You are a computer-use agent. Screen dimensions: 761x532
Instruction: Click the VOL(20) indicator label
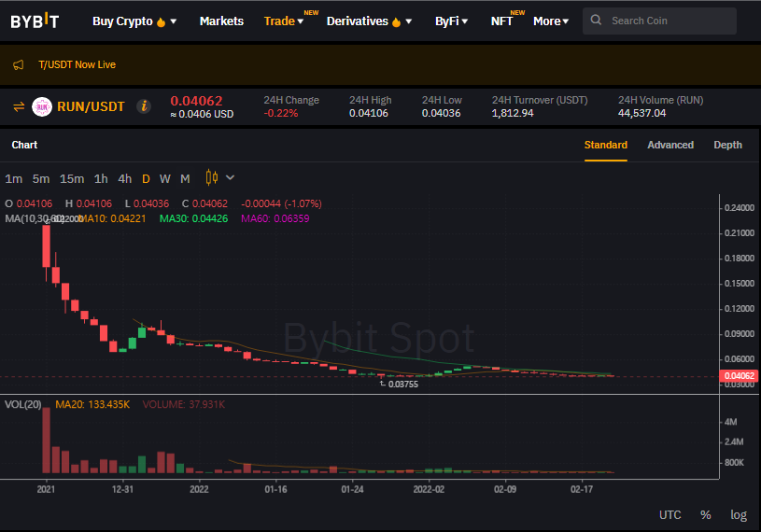click(22, 404)
